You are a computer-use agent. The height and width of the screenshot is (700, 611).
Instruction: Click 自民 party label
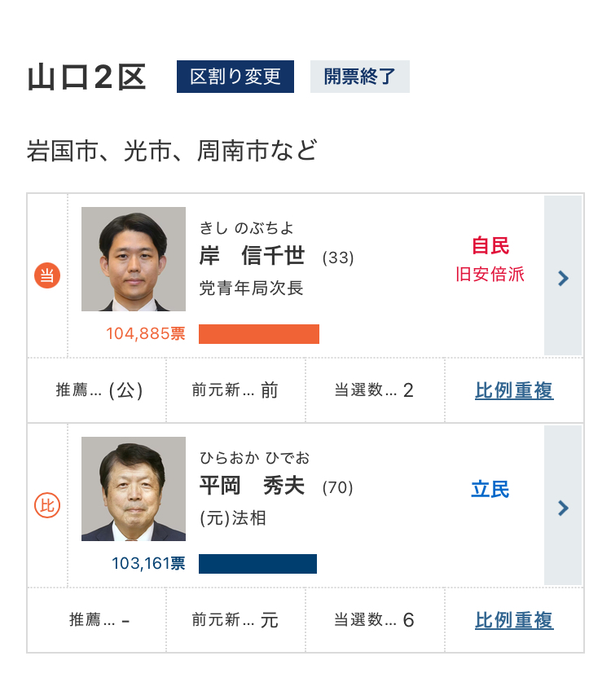click(x=490, y=246)
